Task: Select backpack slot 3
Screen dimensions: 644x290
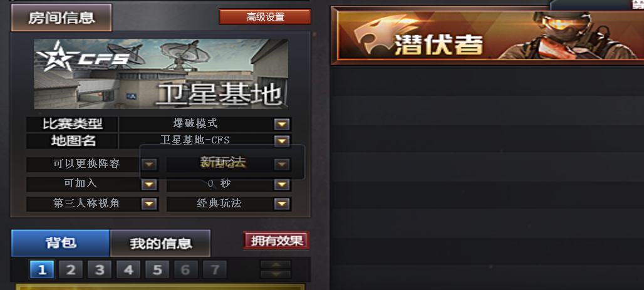Action: pyautogui.click(x=100, y=270)
